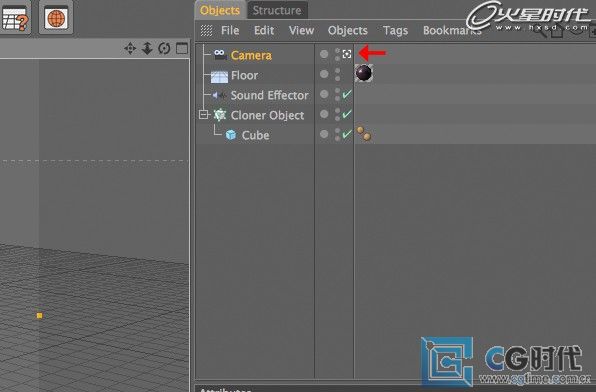Click the layer dot of Camera
This screenshot has height=392, width=596.
pos(324,54)
